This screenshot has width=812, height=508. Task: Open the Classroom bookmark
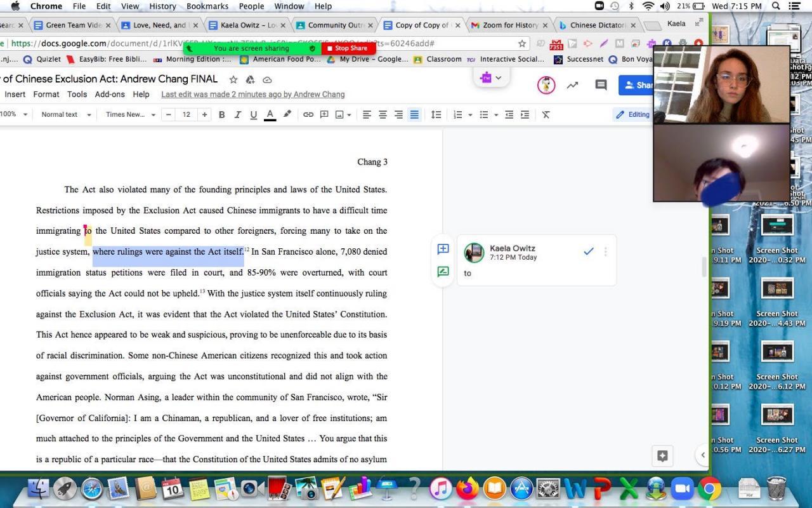click(438, 59)
